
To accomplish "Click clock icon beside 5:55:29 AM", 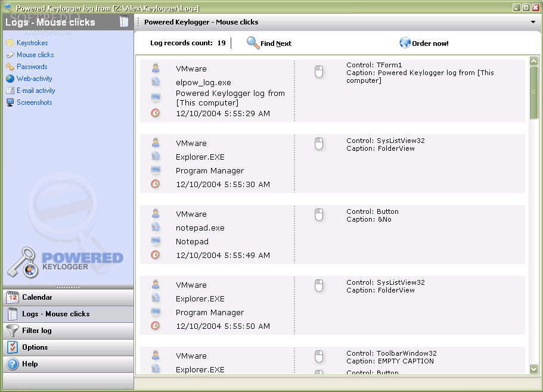I will [156, 113].
